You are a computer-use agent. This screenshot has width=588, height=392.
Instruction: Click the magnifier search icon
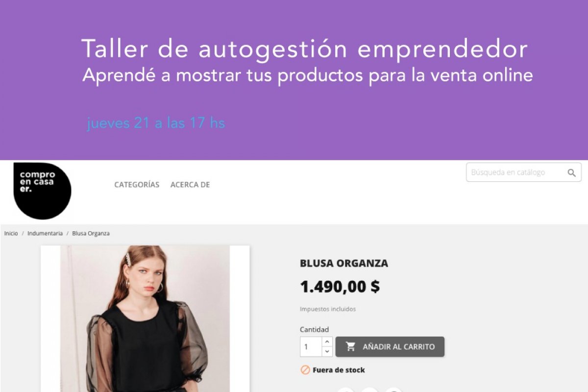(571, 172)
